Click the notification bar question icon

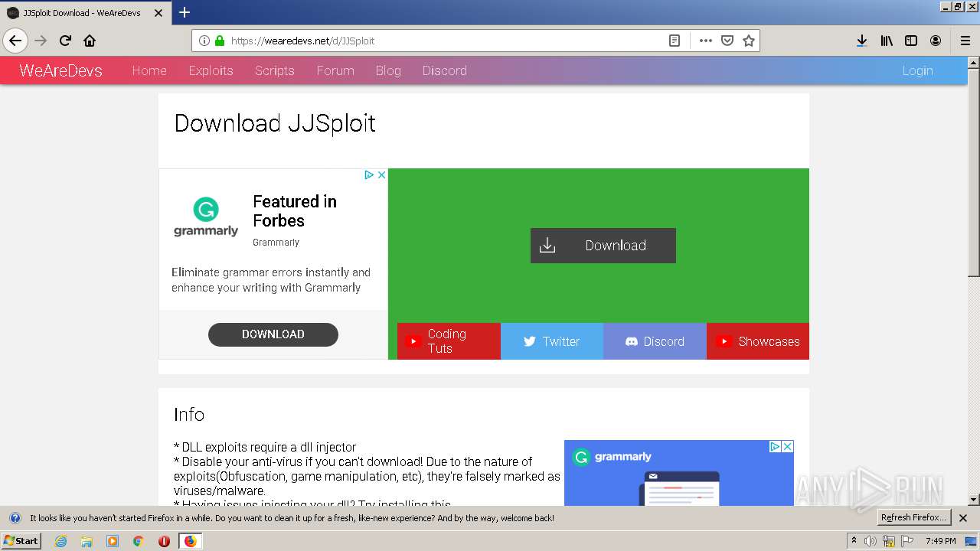(15, 518)
